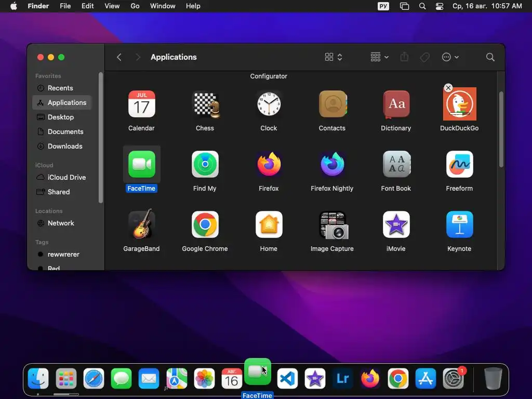Open Visual Studio Code from the Dock
The width and height of the screenshot is (532, 399).
point(287,378)
